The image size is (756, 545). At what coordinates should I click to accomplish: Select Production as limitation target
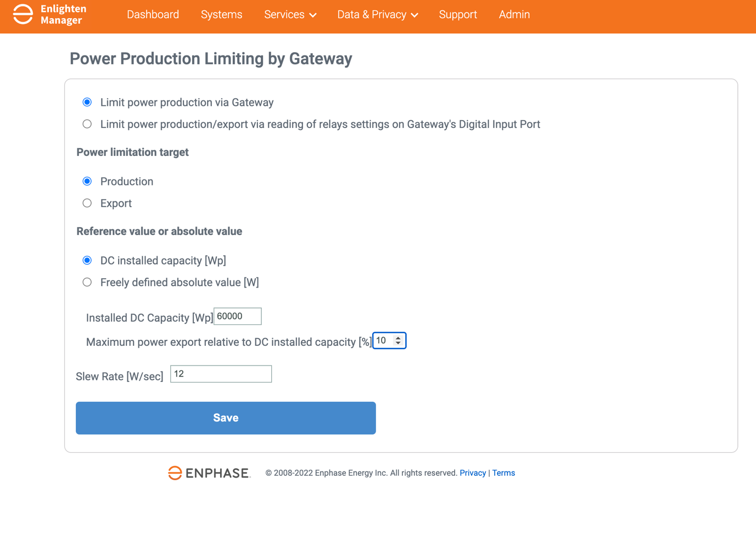point(87,181)
